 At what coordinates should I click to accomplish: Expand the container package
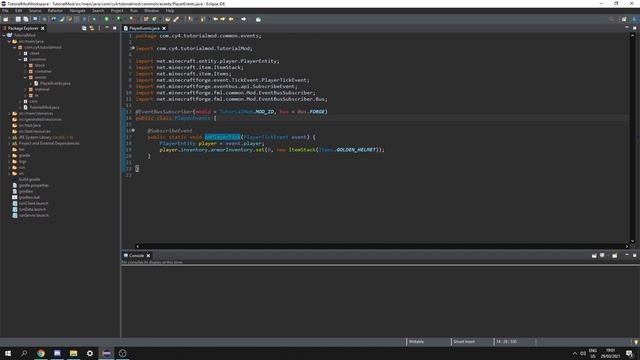coord(25,71)
